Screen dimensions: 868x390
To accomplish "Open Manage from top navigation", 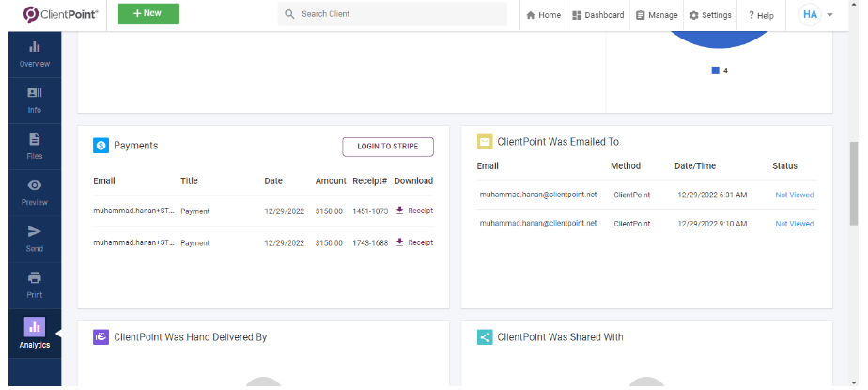I will click(657, 15).
